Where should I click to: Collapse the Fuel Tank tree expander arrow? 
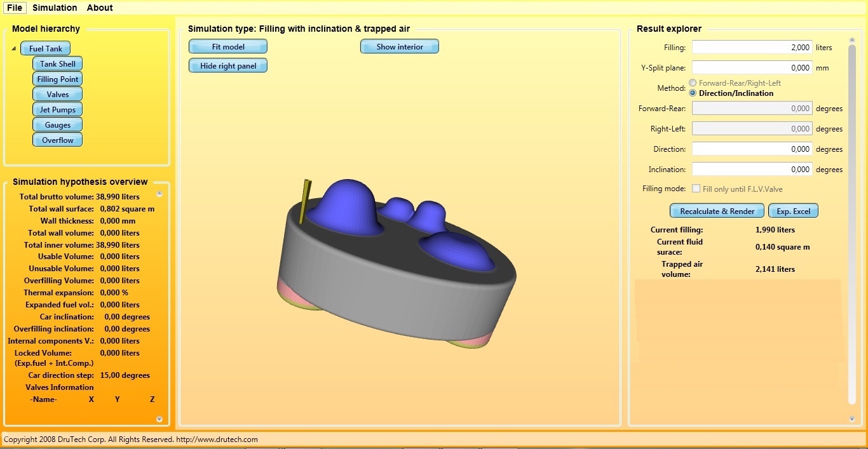point(14,49)
